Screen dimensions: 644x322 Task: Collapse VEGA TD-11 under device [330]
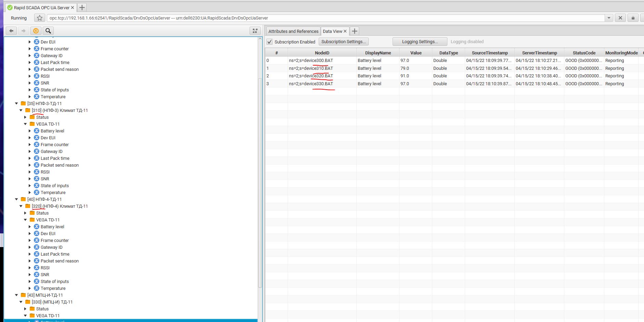click(x=25, y=315)
